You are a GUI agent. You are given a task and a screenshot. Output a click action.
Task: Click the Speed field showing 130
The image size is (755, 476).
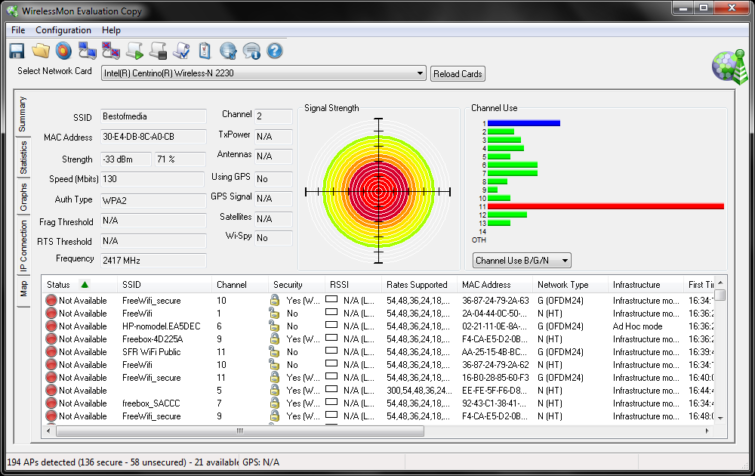point(152,179)
